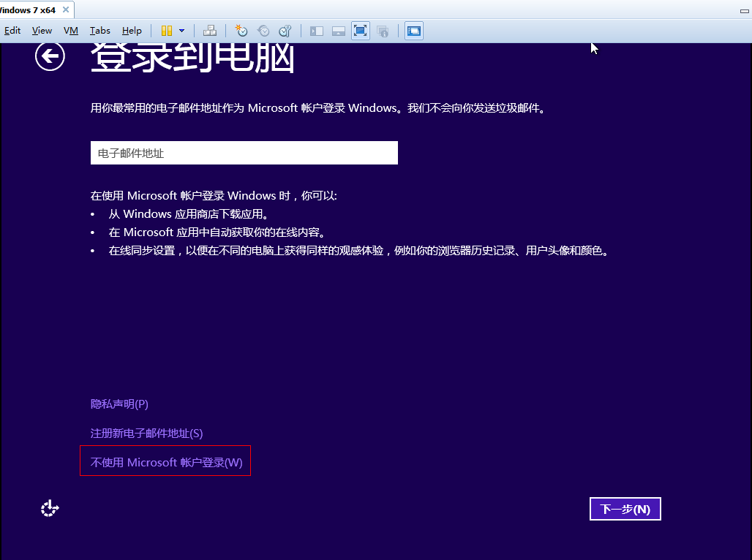Open the Help menu
752x560 pixels.
coord(132,31)
